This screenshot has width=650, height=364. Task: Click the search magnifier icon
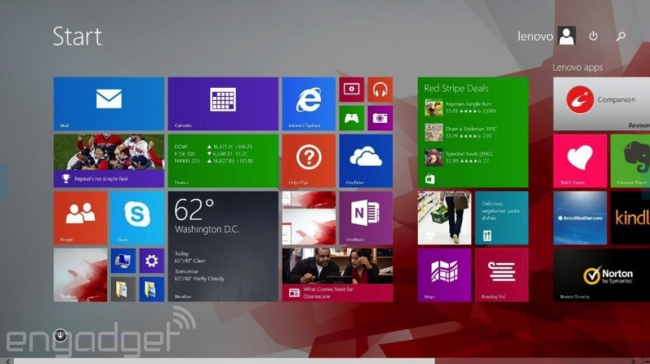pos(621,36)
